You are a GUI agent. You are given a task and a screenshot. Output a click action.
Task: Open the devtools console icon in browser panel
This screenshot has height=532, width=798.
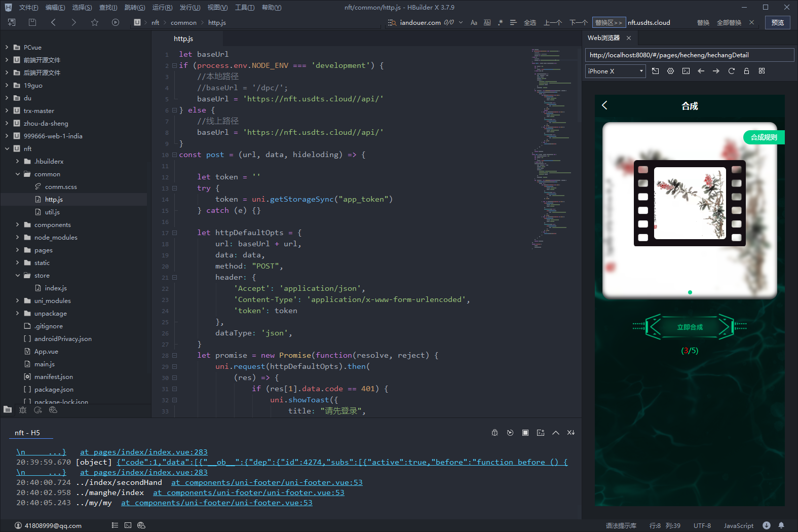tap(686, 71)
